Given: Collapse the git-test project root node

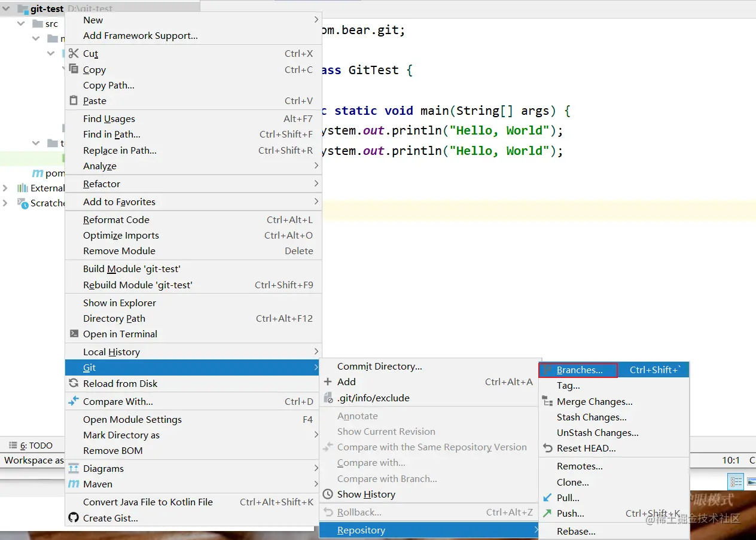Looking at the screenshot, I should pyautogui.click(x=7, y=9).
